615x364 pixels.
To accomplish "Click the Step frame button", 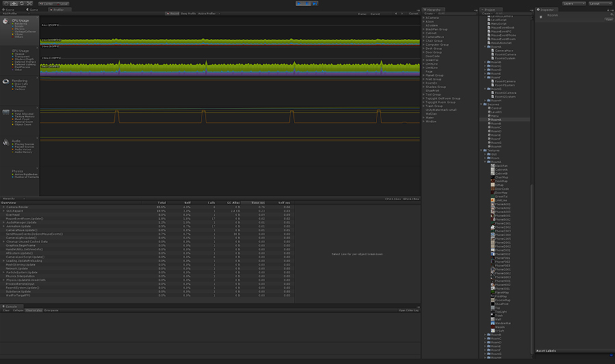I will pyautogui.click(x=314, y=3).
